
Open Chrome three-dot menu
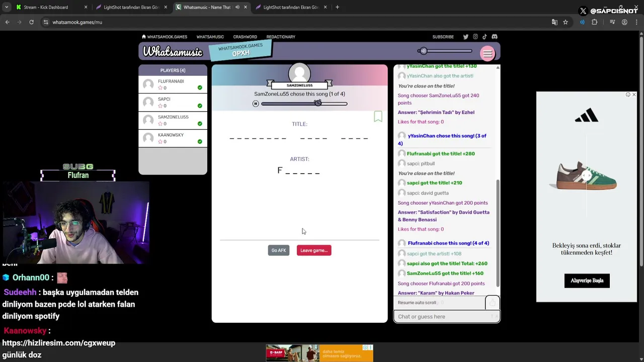point(636,22)
